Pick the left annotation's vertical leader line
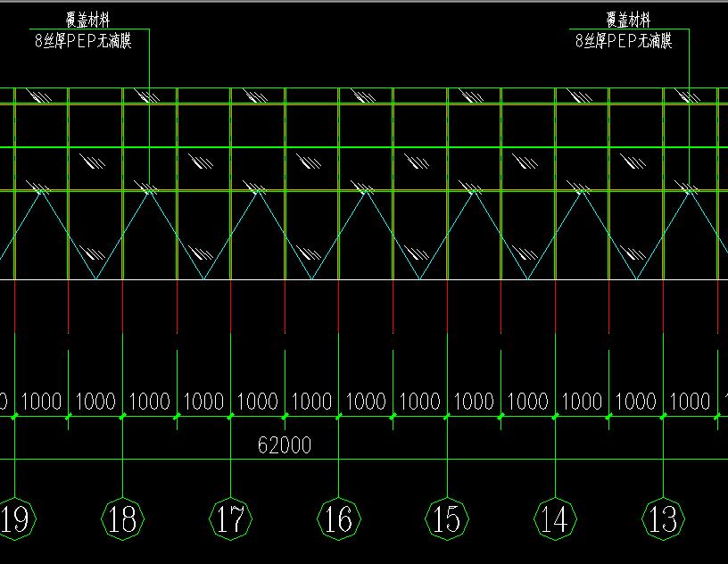728x564 pixels. click(x=149, y=58)
